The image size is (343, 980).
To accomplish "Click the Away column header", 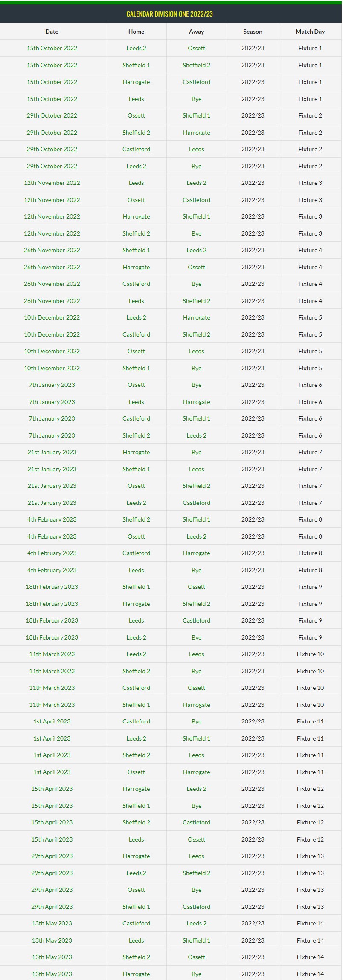I will (196, 32).
